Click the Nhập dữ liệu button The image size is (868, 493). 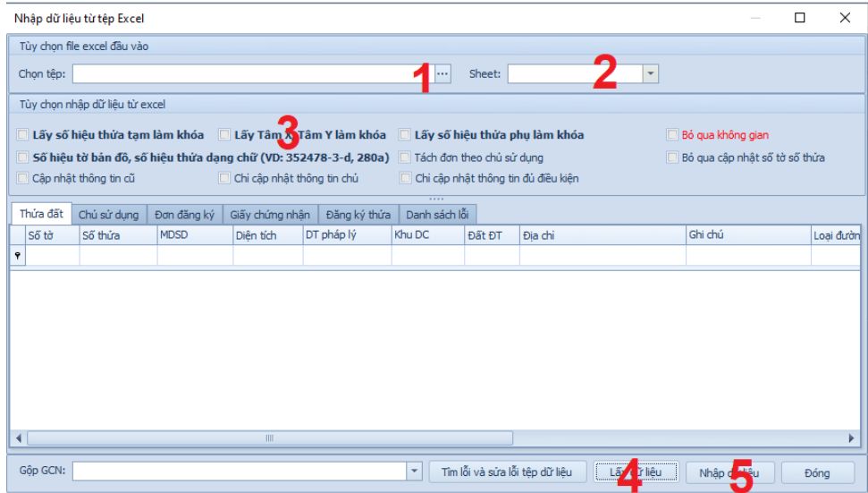[729, 472]
